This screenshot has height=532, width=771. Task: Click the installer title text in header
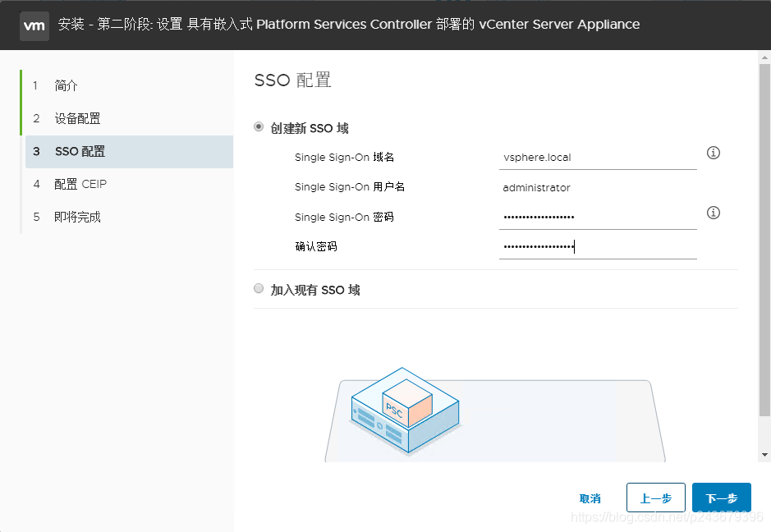[x=349, y=24]
